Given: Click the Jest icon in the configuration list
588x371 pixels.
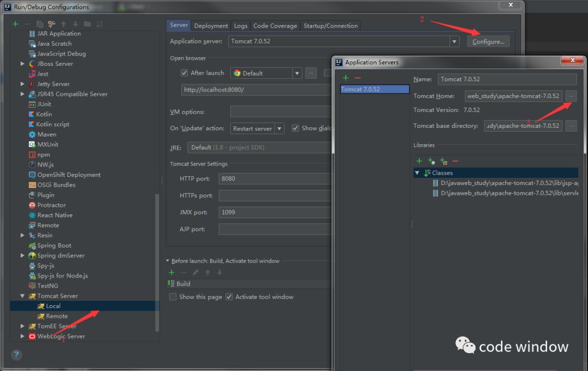Looking at the screenshot, I should 32,74.
